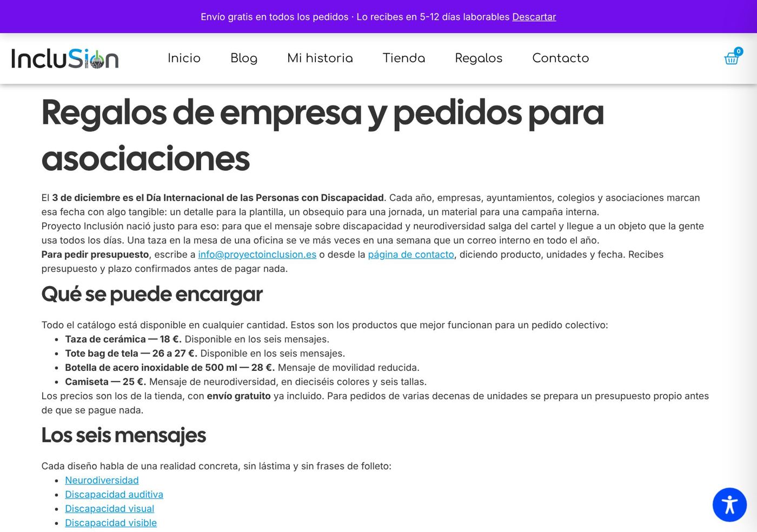Click the Camiseta — 25 € list item
This screenshot has height=532, width=757.
[x=245, y=382]
